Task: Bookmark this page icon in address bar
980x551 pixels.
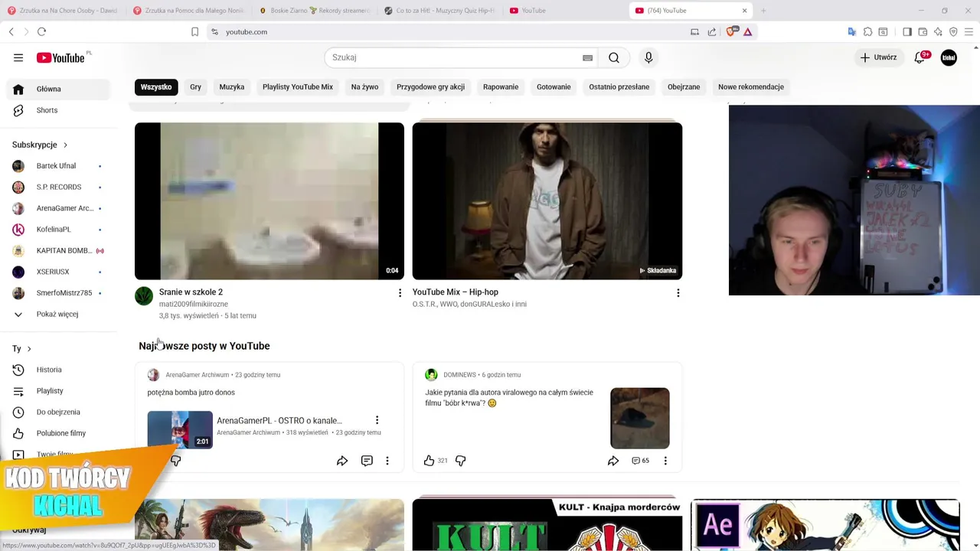Action: [x=194, y=31]
